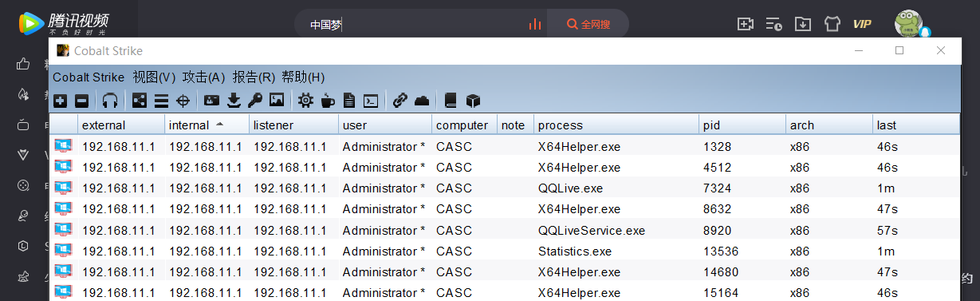Generate Office macro via the document icon

[x=348, y=101]
